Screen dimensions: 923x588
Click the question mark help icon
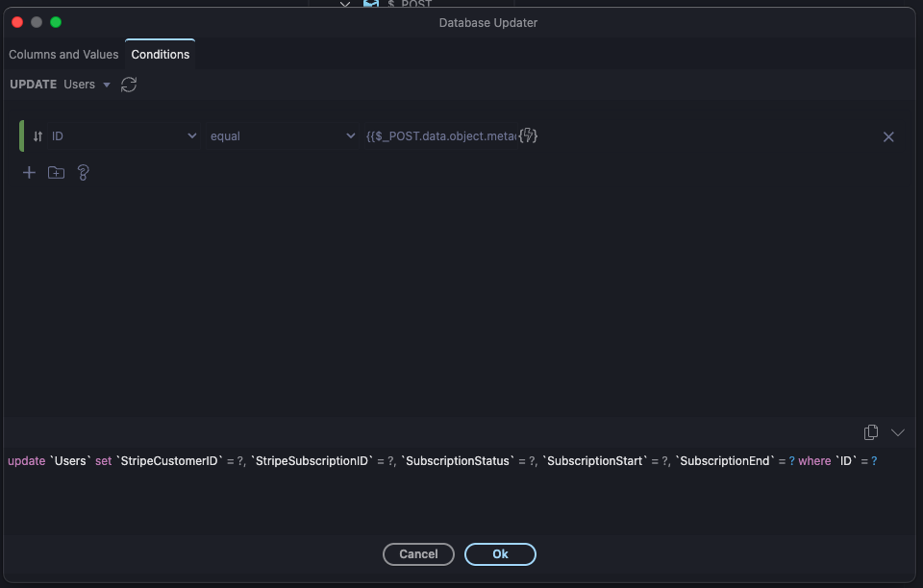click(x=83, y=173)
